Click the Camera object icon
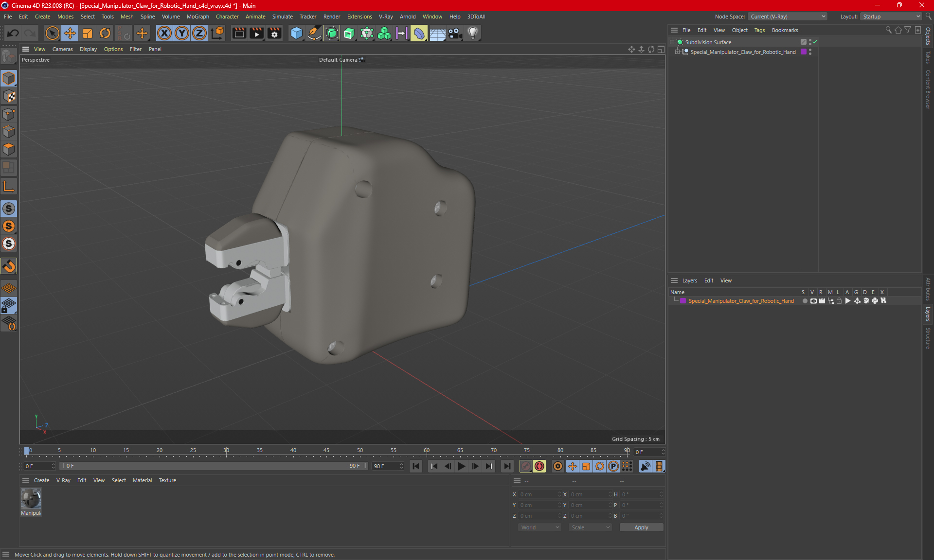934x560 pixels. 455,33
